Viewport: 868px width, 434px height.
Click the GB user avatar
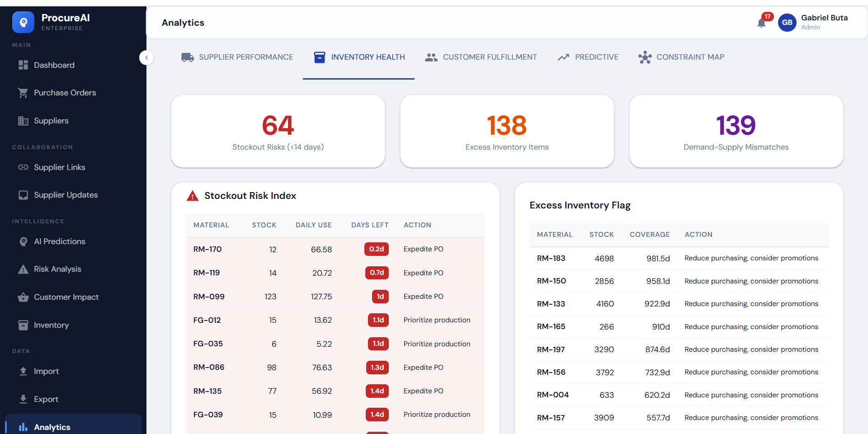click(x=787, y=23)
